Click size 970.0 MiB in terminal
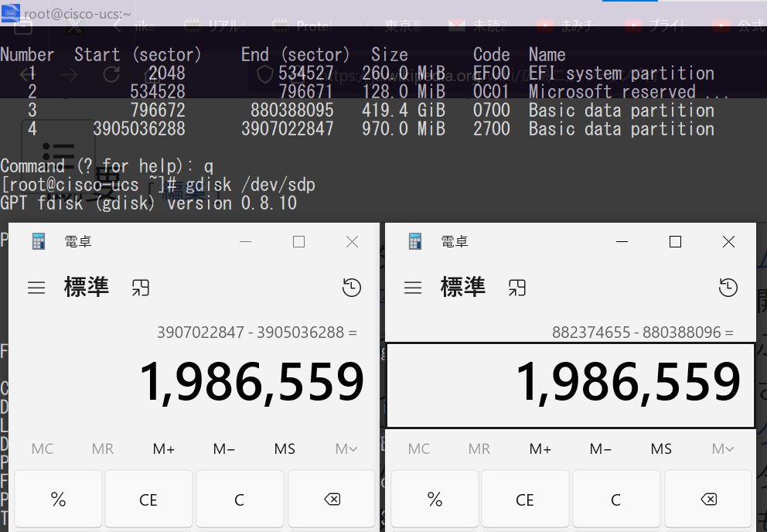The image size is (767, 532). click(404, 128)
